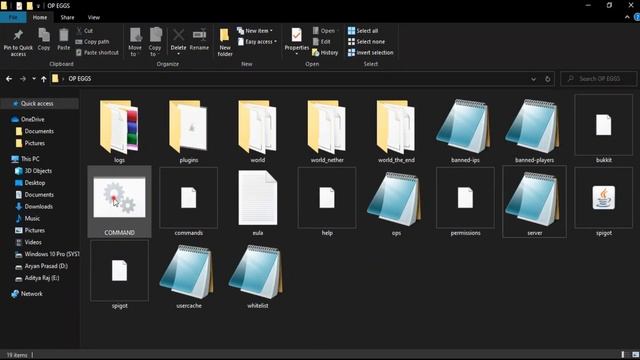Select the COMMAND batch file
Image resolution: width=640 pixels, height=360 pixels.
[119, 202]
